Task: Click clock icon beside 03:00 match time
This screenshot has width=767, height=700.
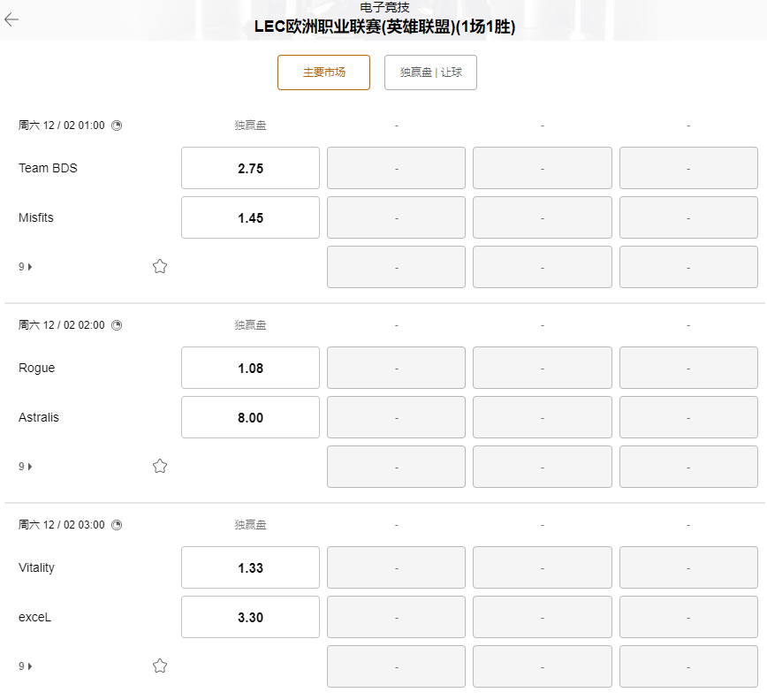Action: 117,525
